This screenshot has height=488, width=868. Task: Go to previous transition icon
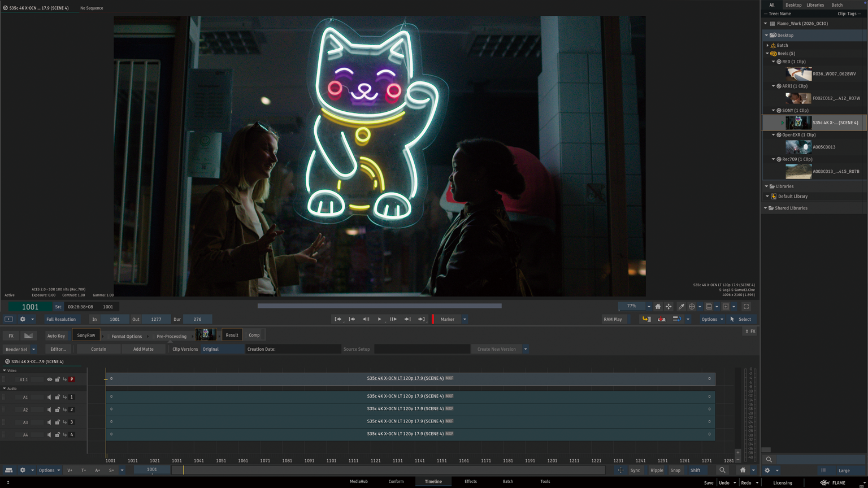pyautogui.click(x=351, y=319)
